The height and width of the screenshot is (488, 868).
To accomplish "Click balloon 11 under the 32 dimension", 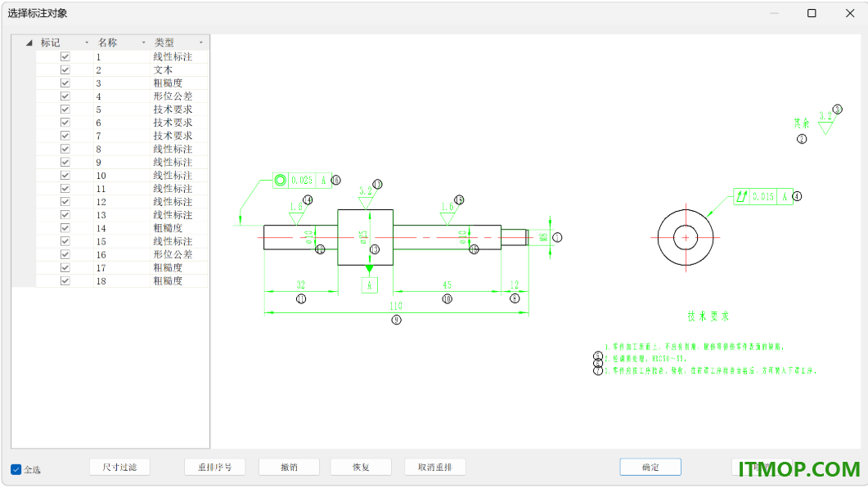I will coord(301,299).
